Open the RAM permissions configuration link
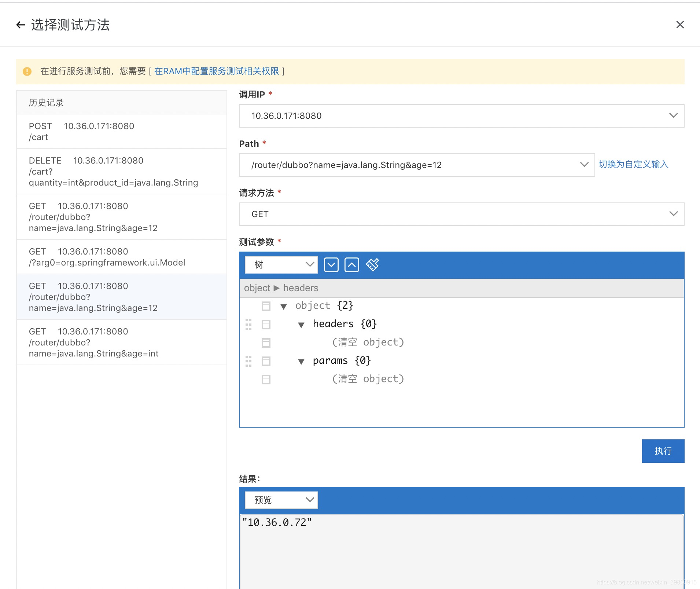The height and width of the screenshot is (589, 700). [217, 71]
